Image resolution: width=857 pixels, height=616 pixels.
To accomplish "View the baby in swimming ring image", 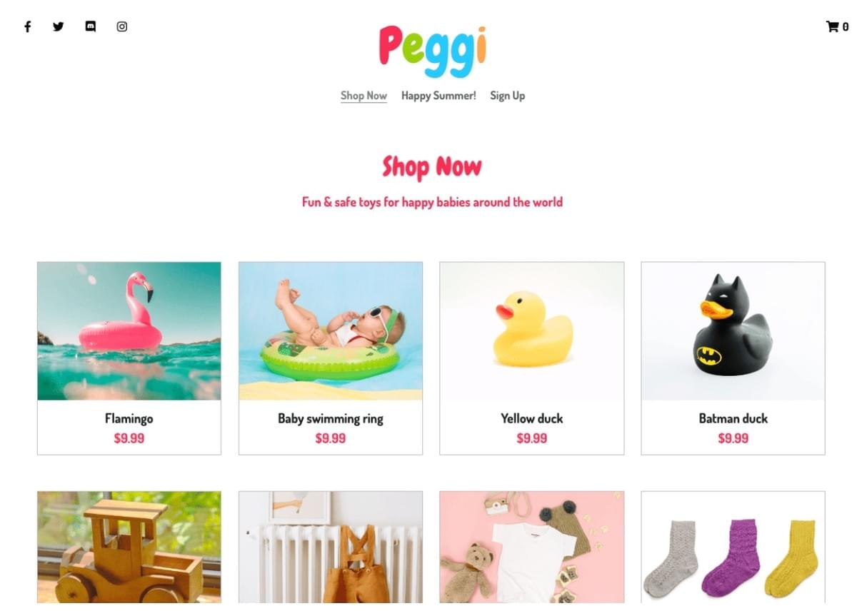I will click(331, 331).
